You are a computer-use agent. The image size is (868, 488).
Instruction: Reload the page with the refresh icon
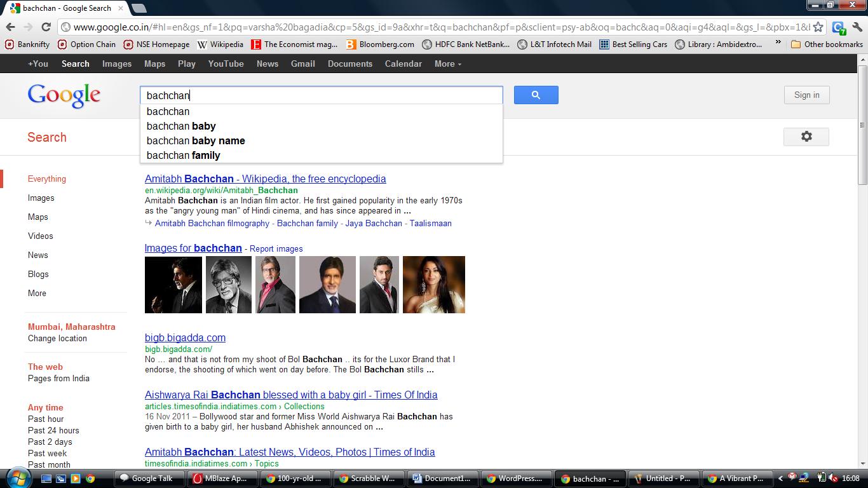[46, 27]
